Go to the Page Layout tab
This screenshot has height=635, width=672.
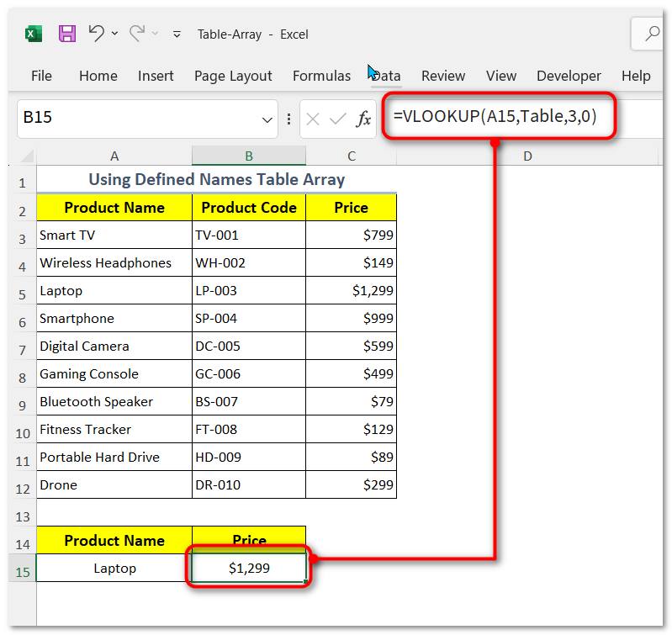pos(233,76)
